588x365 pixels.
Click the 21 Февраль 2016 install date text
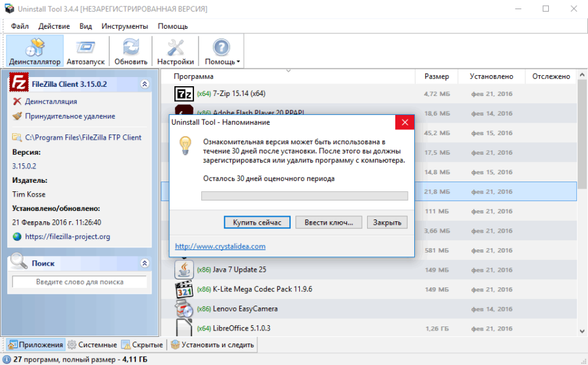pos(56,222)
